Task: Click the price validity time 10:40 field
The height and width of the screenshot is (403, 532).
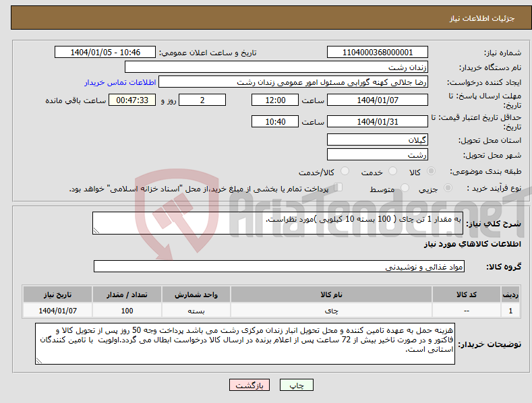Action: (275, 121)
